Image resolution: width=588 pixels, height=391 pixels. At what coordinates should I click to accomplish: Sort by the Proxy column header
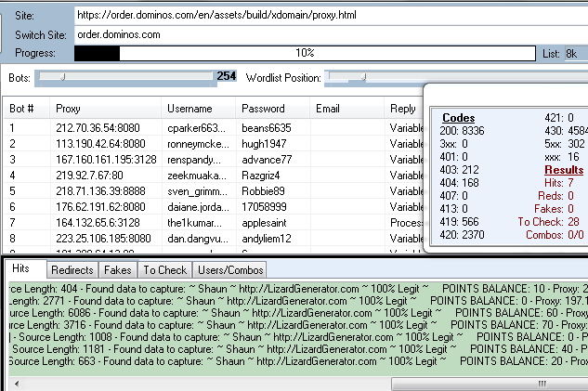[105, 109]
